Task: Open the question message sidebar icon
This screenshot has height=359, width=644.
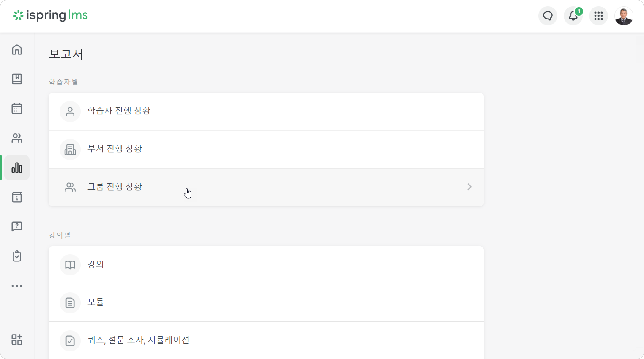Action: pyautogui.click(x=17, y=227)
